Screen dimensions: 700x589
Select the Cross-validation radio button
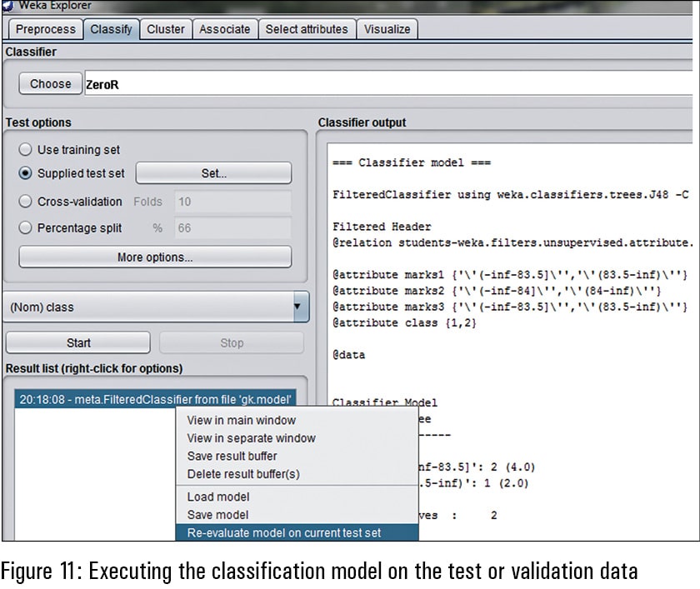point(26,202)
